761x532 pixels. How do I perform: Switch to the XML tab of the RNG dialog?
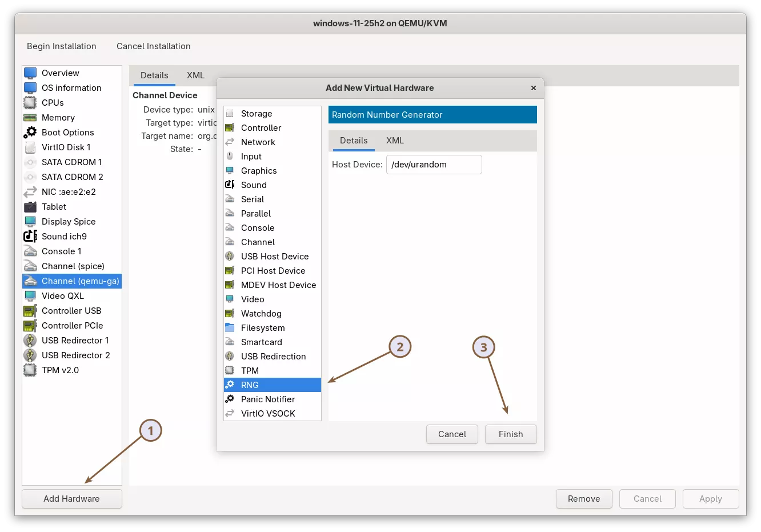395,141
